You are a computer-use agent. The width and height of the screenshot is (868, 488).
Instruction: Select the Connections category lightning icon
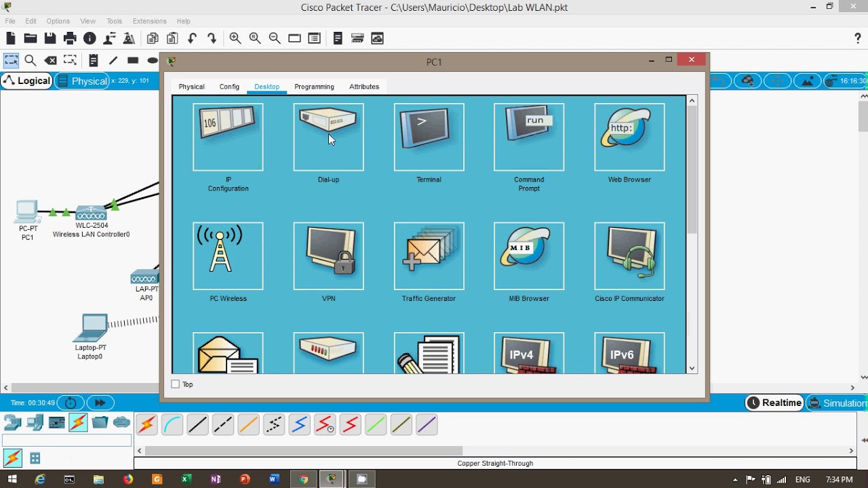78,423
